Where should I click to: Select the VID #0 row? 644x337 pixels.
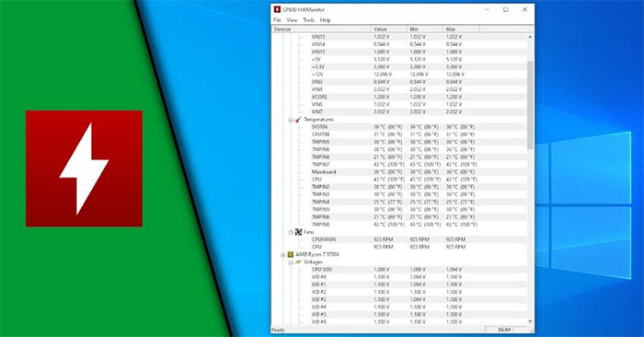click(399, 277)
